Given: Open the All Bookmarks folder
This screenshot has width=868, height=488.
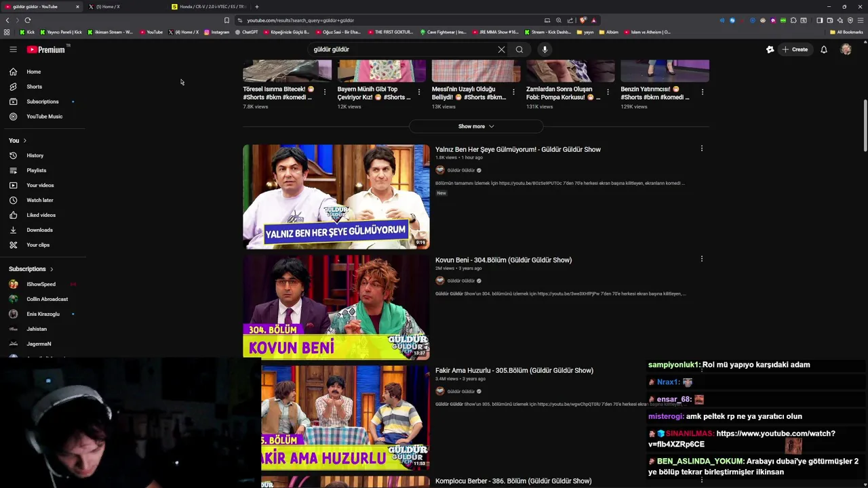Looking at the screenshot, I should pyautogui.click(x=846, y=32).
